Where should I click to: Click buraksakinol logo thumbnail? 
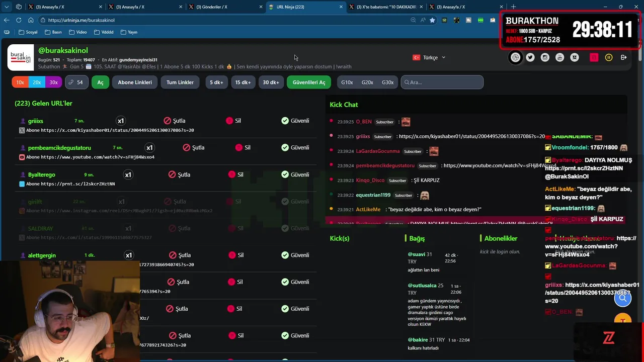pos(21,57)
